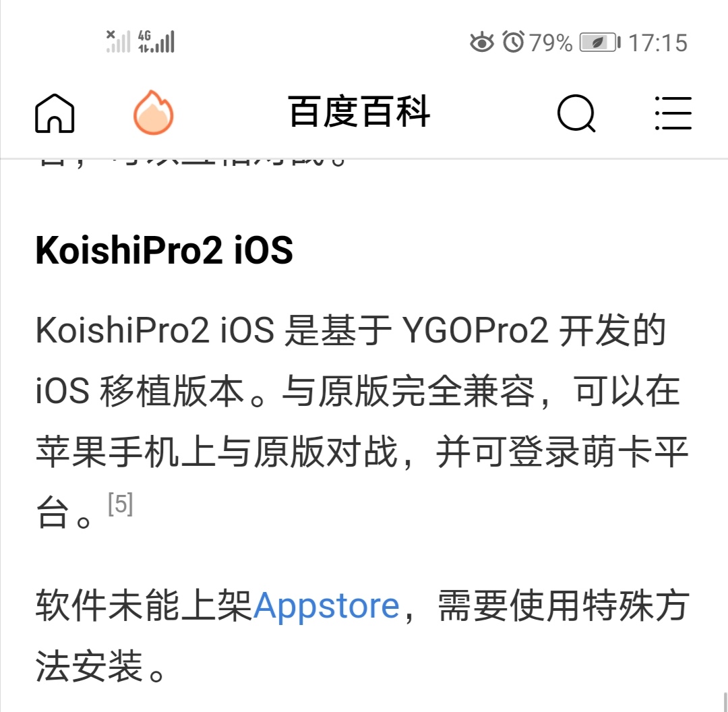
Task: Click the scrollbar at the page's right edge
Action: [x=725, y=702]
